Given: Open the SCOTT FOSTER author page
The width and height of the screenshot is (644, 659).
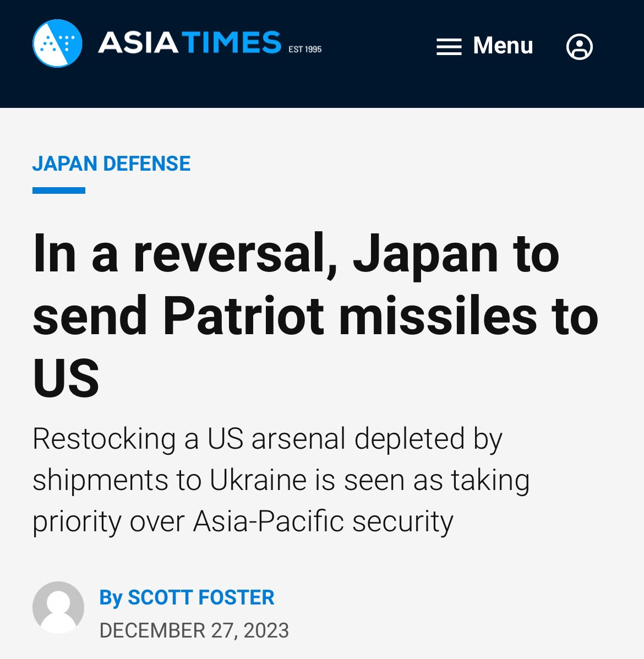Looking at the screenshot, I should point(201,597).
